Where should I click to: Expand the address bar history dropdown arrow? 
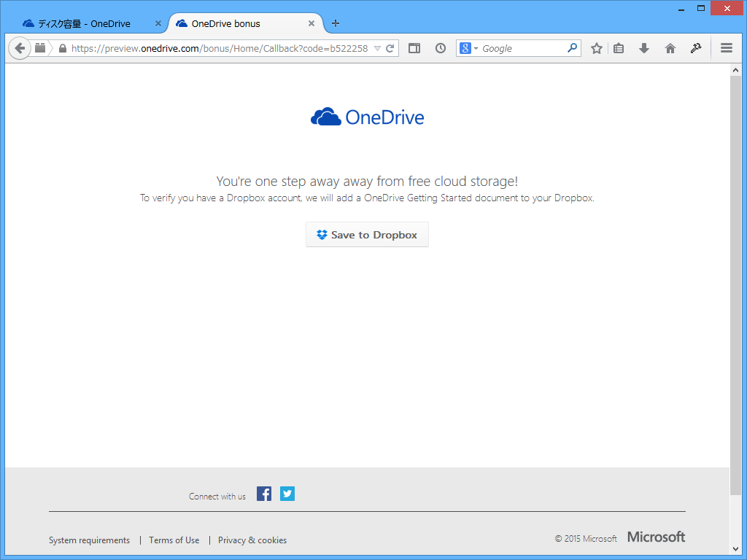(379, 47)
